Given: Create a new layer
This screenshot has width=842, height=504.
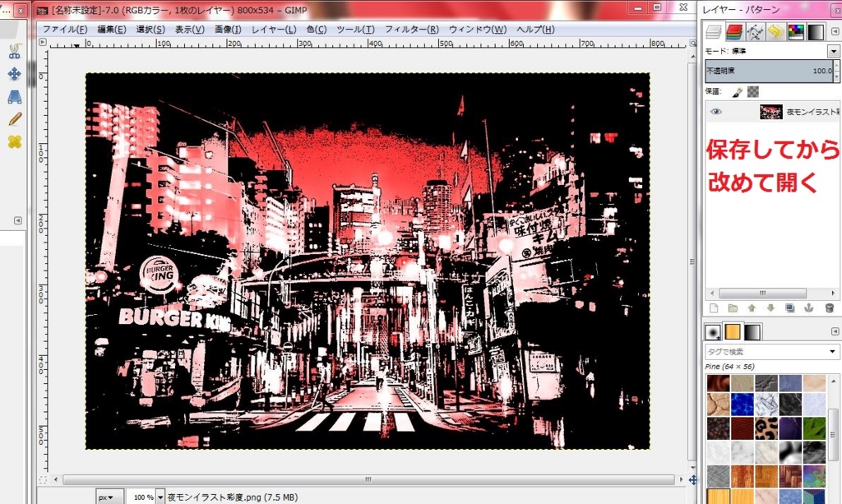Looking at the screenshot, I should point(714,308).
